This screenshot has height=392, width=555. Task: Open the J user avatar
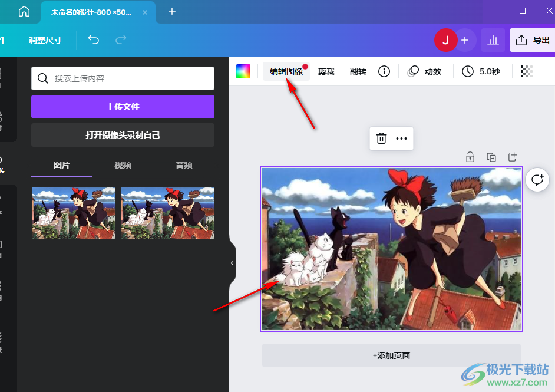point(445,40)
